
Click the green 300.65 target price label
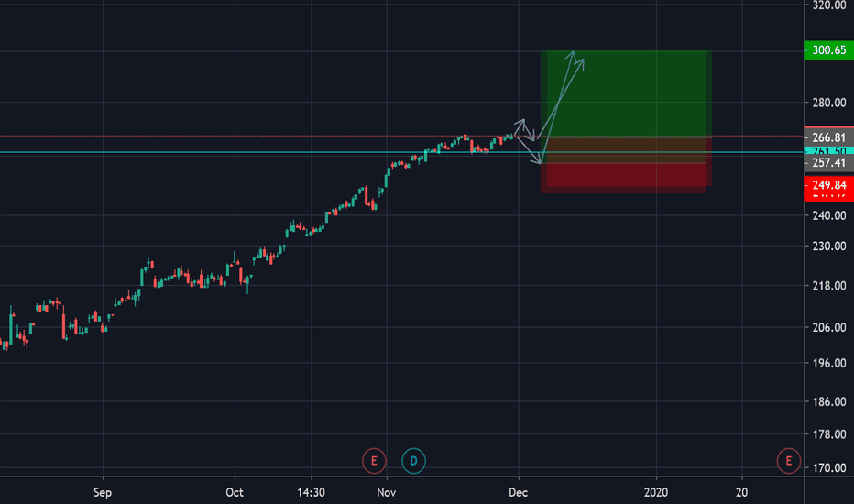point(829,50)
